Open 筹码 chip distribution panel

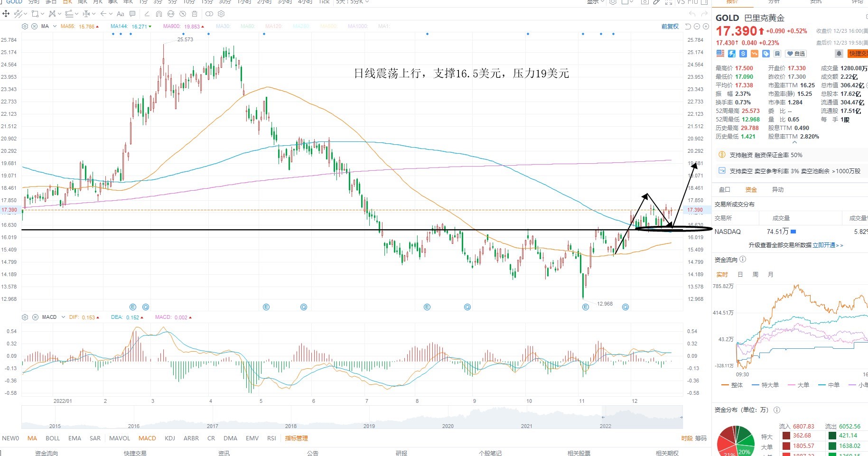700,438
